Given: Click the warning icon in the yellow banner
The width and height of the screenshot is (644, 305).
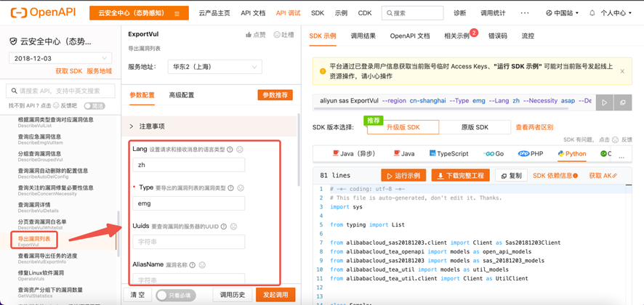Looking at the screenshot, I should click(323, 70).
